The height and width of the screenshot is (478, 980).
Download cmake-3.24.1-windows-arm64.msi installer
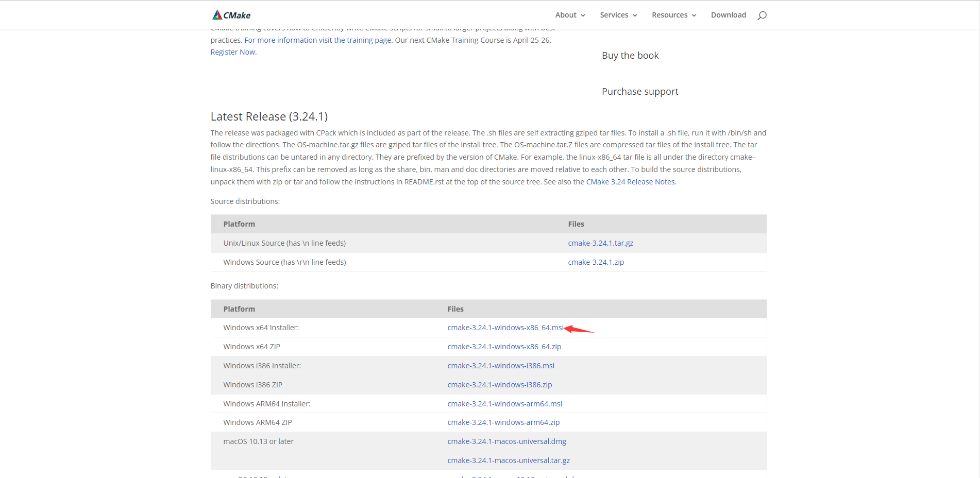pyautogui.click(x=505, y=404)
